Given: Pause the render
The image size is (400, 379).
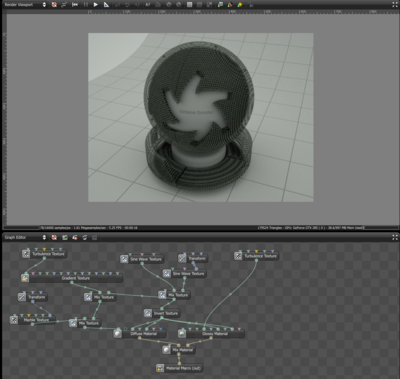Looking at the screenshot, I should [x=86, y=4].
